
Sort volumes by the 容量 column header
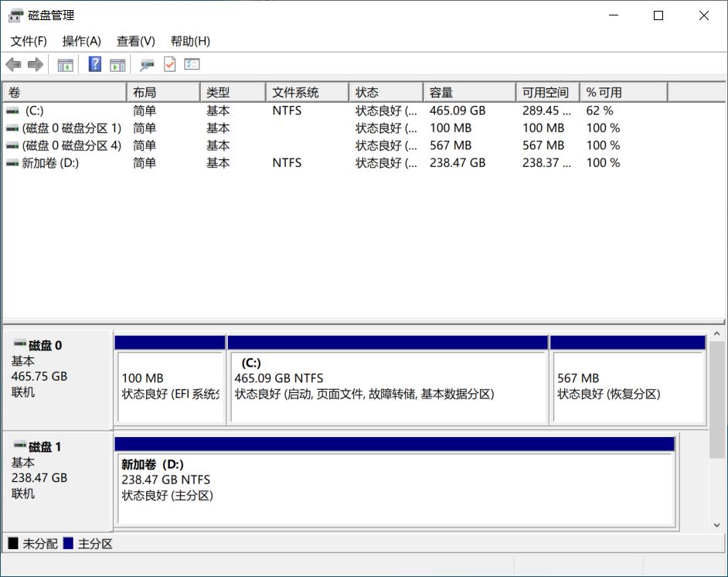[x=468, y=92]
